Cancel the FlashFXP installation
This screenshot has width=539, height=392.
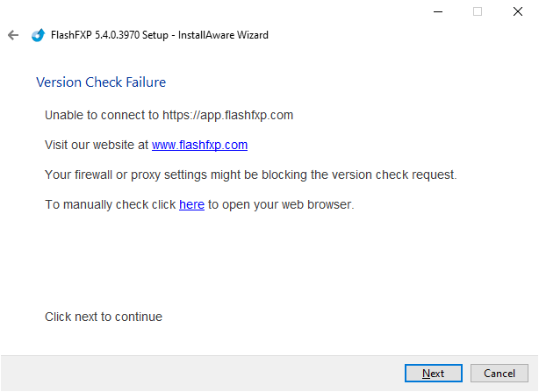click(499, 373)
